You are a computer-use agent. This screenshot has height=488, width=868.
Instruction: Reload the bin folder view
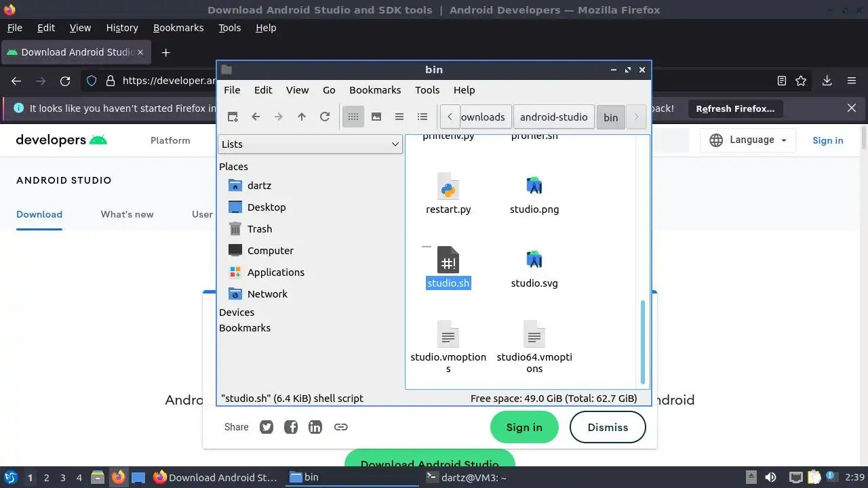pyautogui.click(x=325, y=117)
